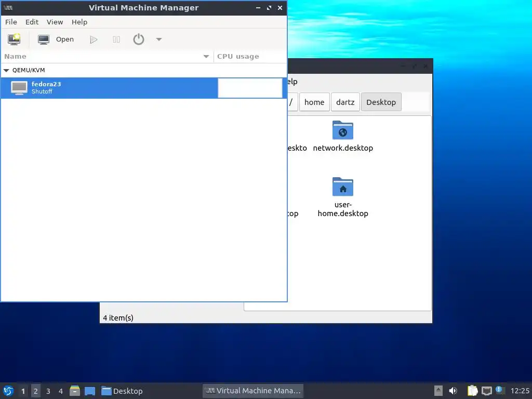This screenshot has width=532, height=399.
Task: Maximize the Virtual Machine Manager window
Action: coord(269,8)
